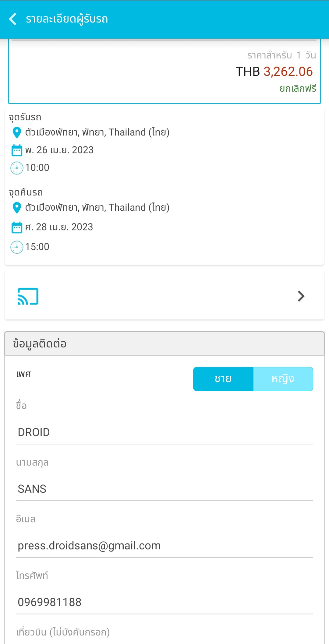The height and width of the screenshot is (644, 329).
Task: Open the ยกเลิกฟรี free cancellation link
Action: click(298, 89)
